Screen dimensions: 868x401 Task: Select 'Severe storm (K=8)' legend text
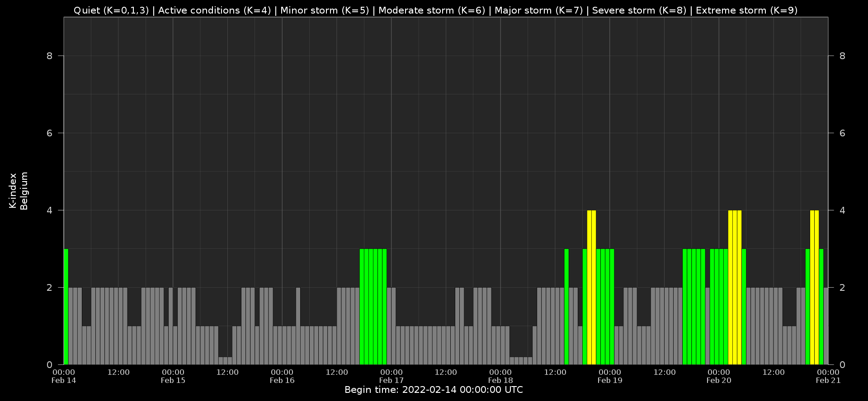point(639,10)
